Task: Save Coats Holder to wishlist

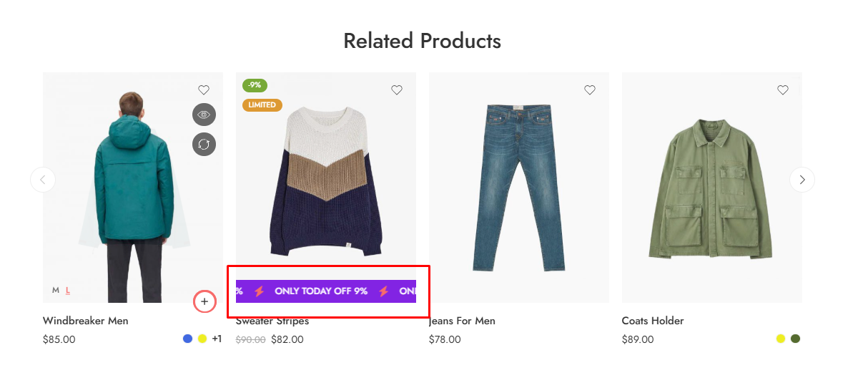Action: tap(783, 90)
